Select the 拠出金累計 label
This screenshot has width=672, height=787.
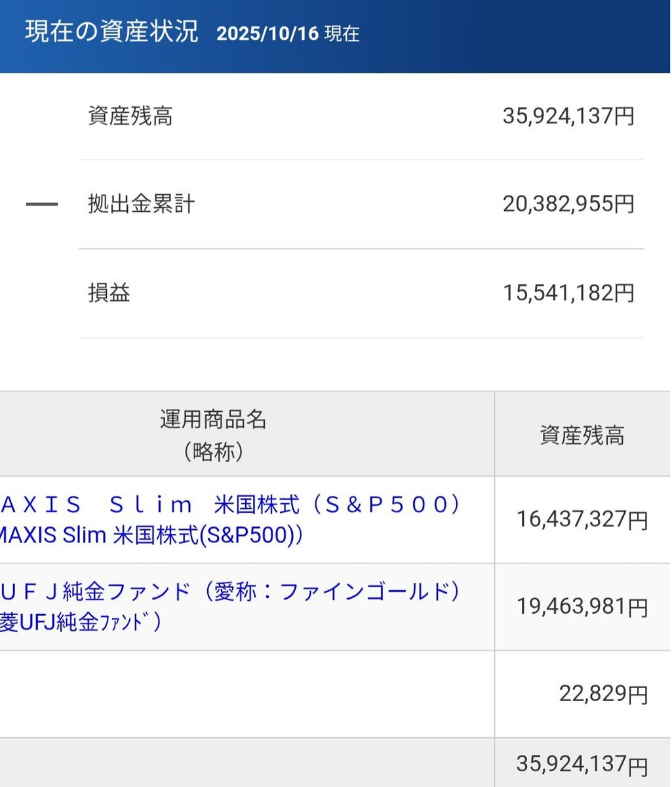point(141,205)
